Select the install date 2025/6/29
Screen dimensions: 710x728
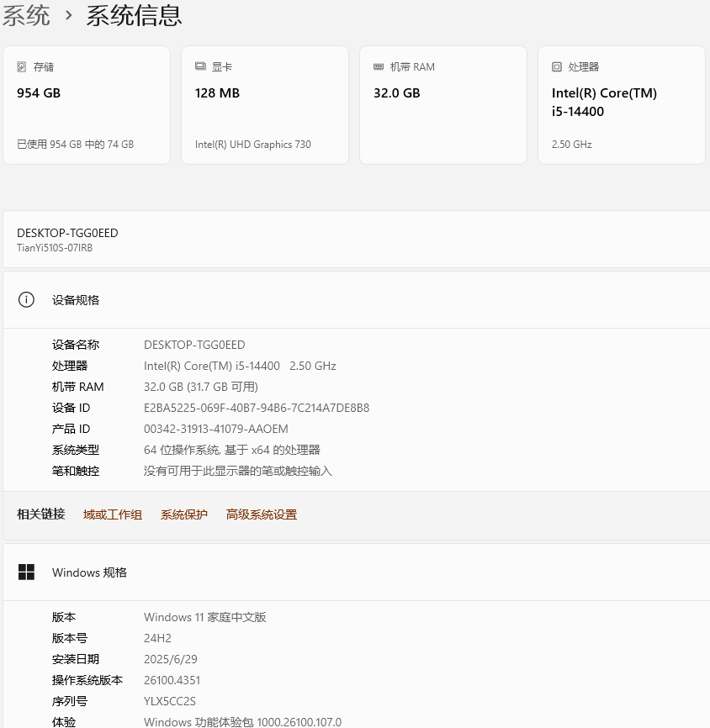coord(171,659)
